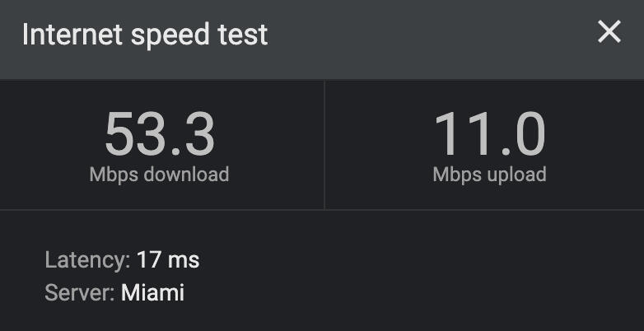Click the horizontal line above Latency row
The height and width of the screenshot is (331, 644).
click(x=321, y=209)
